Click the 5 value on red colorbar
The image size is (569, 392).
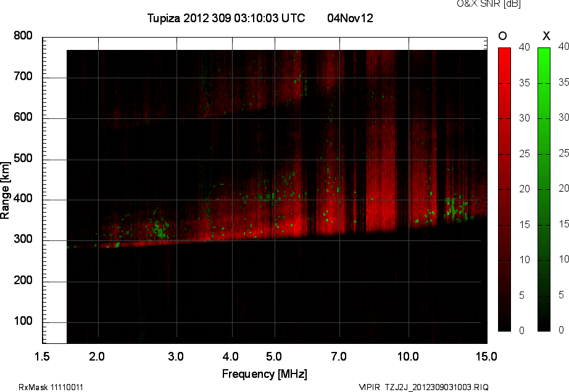(x=522, y=295)
